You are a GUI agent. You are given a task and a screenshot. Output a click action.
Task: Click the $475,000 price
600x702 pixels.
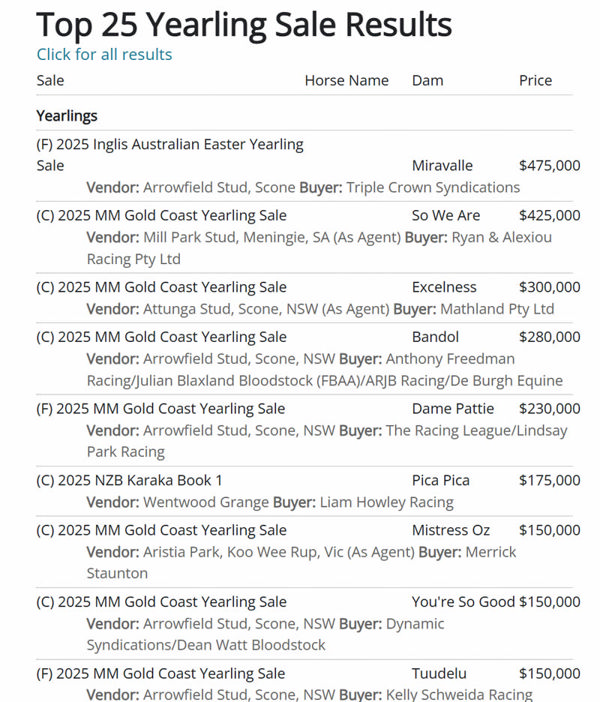coord(549,165)
